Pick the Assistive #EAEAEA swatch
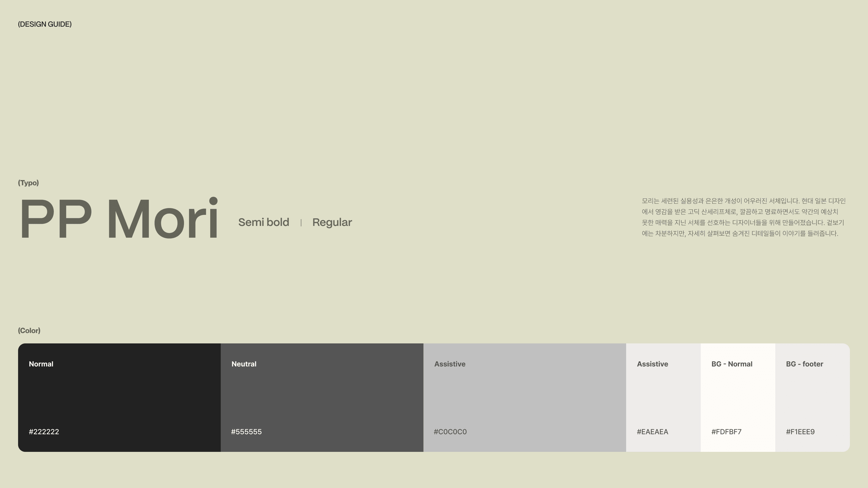Viewport: 868px width, 488px height. pos(663,397)
